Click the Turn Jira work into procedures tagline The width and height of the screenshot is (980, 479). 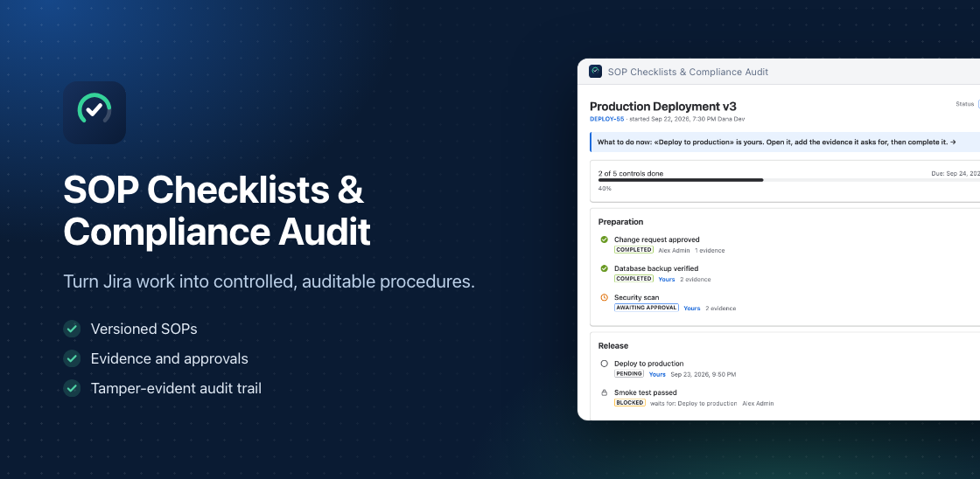pos(269,281)
